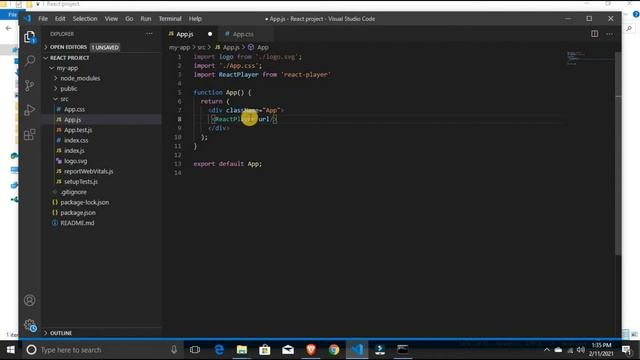Open the Extensions view
This screenshot has height=360, width=640.
[29, 134]
